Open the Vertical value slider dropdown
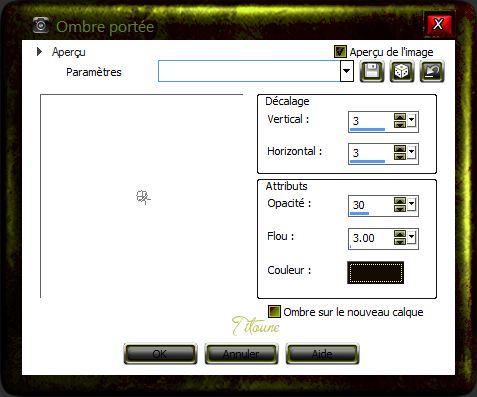This screenshot has height=397, width=477. click(x=412, y=120)
